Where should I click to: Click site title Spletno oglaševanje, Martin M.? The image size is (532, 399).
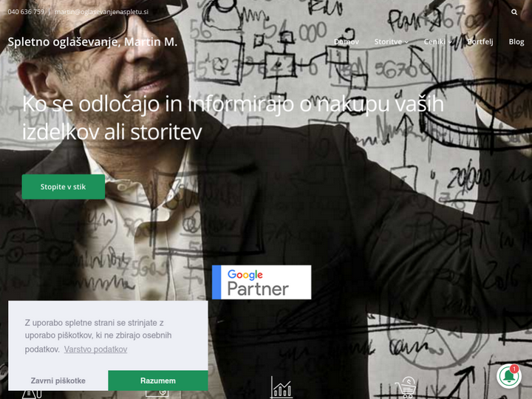pyautogui.click(x=92, y=42)
